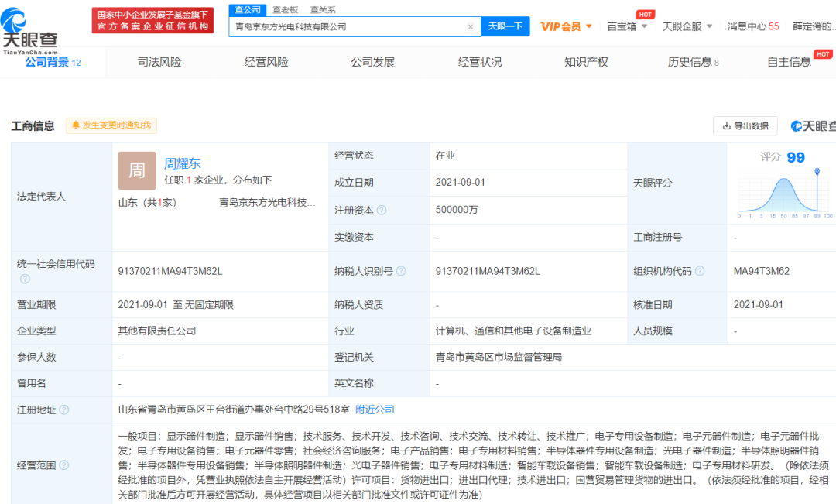Click the score value 99
Image resolution: width=836 pixels, height=504 pixels.
(796, 157)
